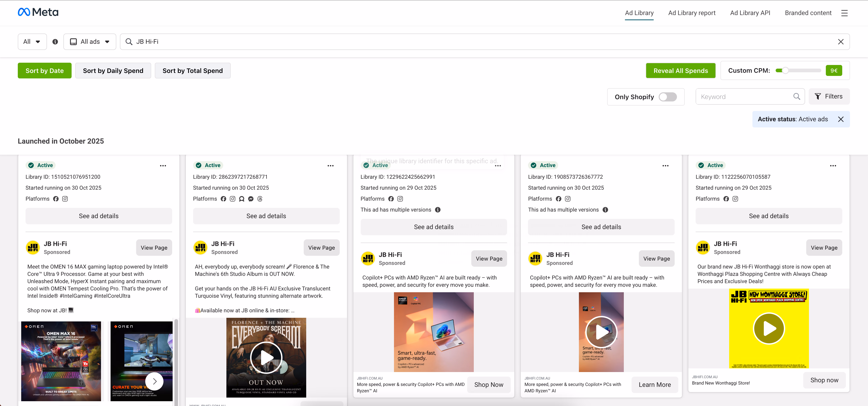This screenshot has height=406, width=868.
Task: Click multiple versions info icon on Shop Now ad
Action: pyautogui.click(x=438, y=210)
